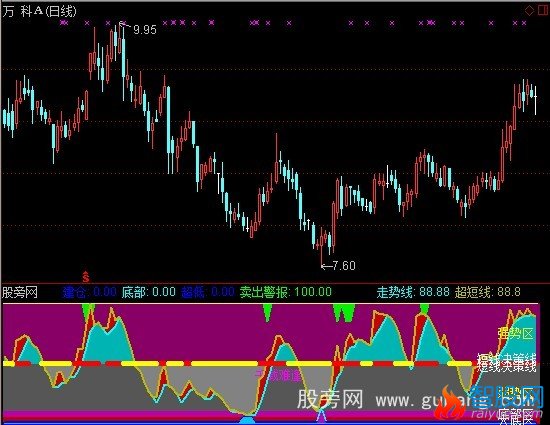The height and width of the screenshot is (425, 550).
Task: Click the chart title 万 科A(日线)
Action: (39, 12)
